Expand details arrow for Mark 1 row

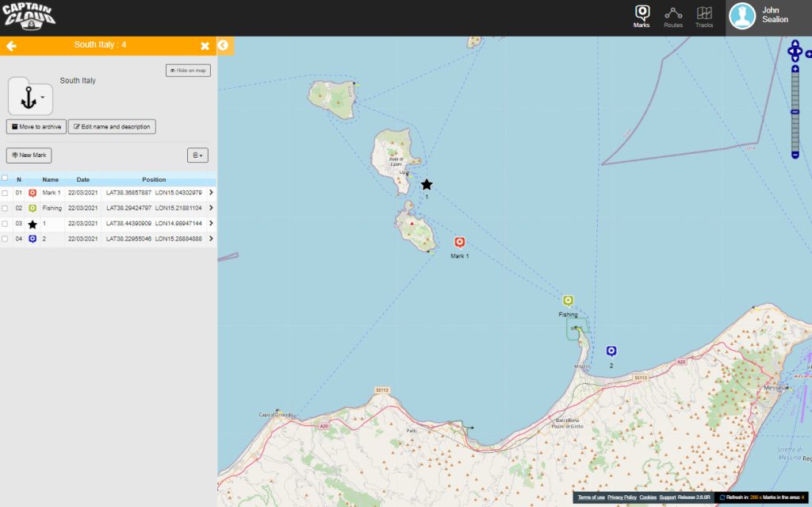pos(211,192)
